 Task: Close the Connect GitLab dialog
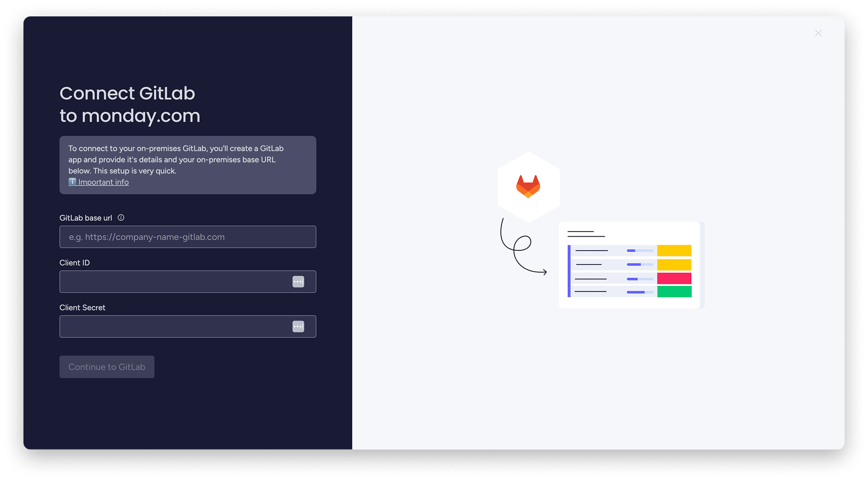[x=818, y=33]
